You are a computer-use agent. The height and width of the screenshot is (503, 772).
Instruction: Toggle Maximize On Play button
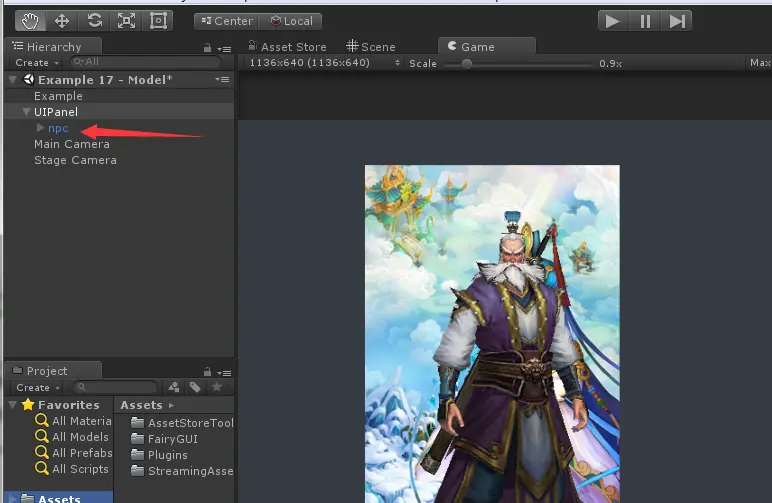(760, 63)
